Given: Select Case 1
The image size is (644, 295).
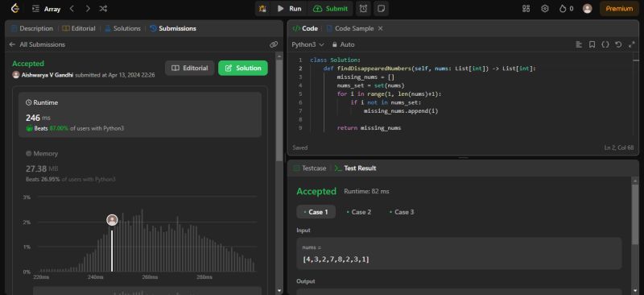Looking at the screenshot, I should [316, 212].
